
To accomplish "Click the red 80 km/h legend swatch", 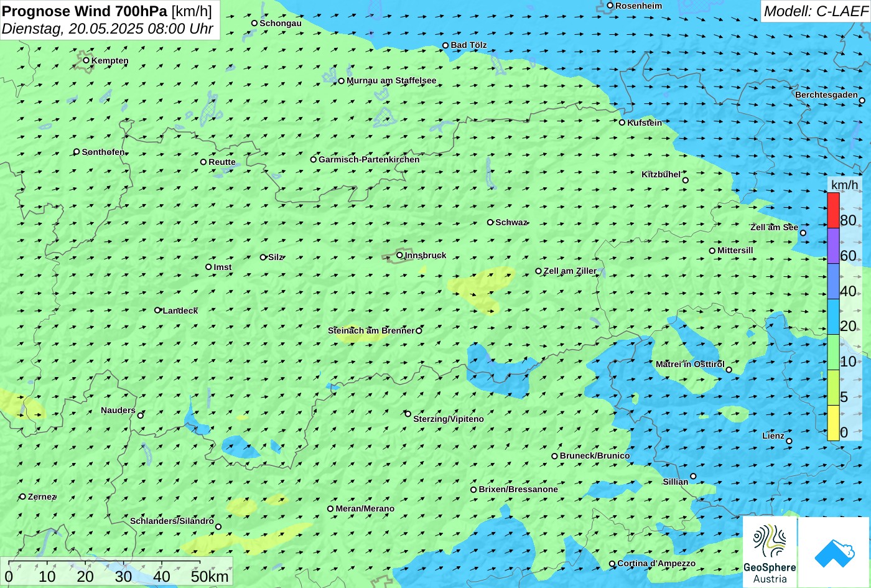I will click(833, 210).
